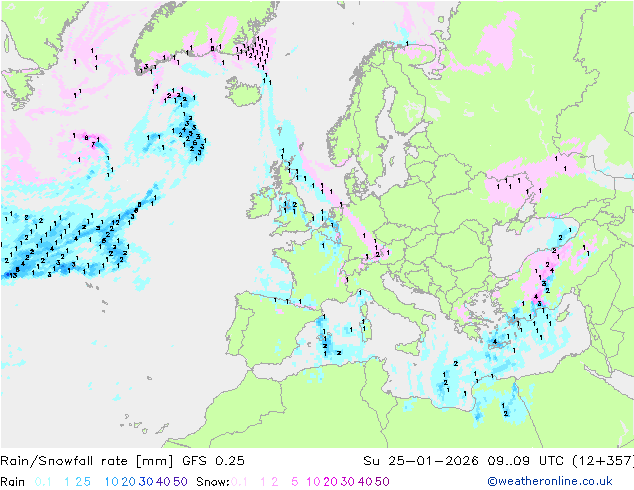This screenshot has width=634, height=490.
Task: Pick the Rain 40 legend color value
Action: [163, 482]
